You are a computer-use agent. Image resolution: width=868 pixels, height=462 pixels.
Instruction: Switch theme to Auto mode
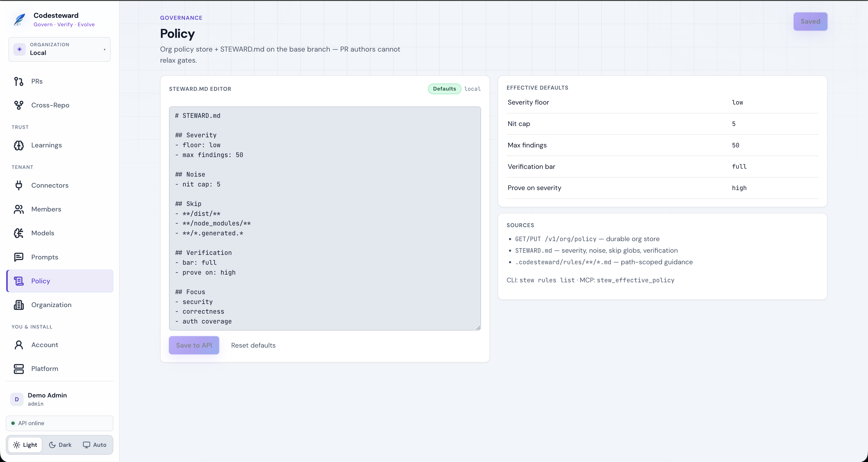click(x=95, y=445)
